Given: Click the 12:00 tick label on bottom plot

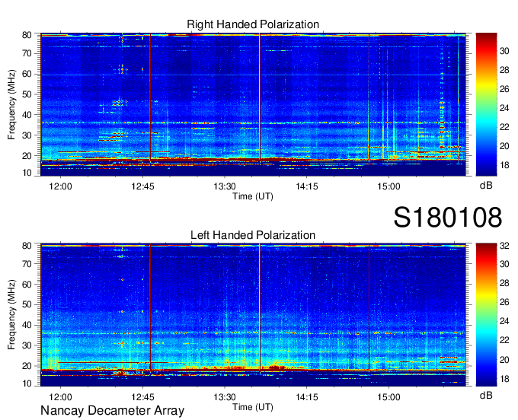Looking at the screenshot, I should point(60,397).
